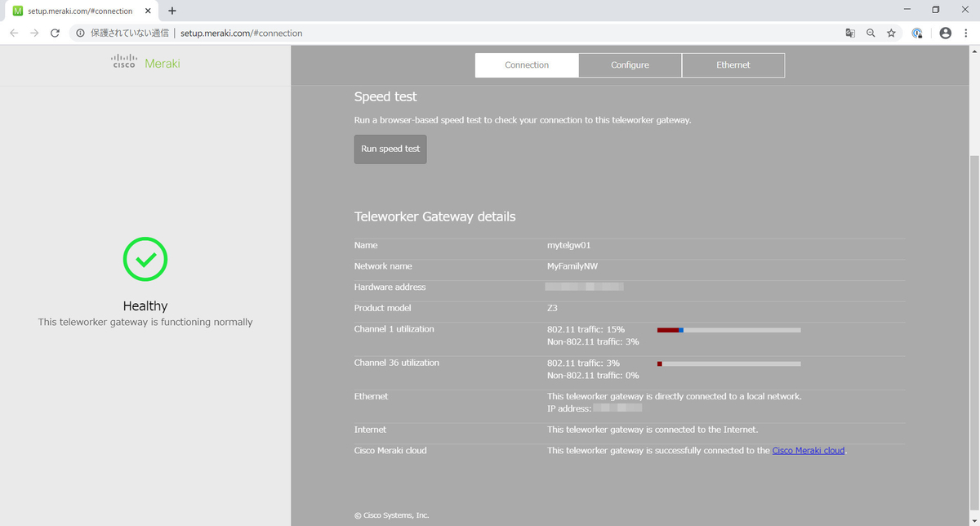This screenshot has width=980, height=526.
Task: Close the setup.meraki.com tab
Action: click(x=149, y=11)
